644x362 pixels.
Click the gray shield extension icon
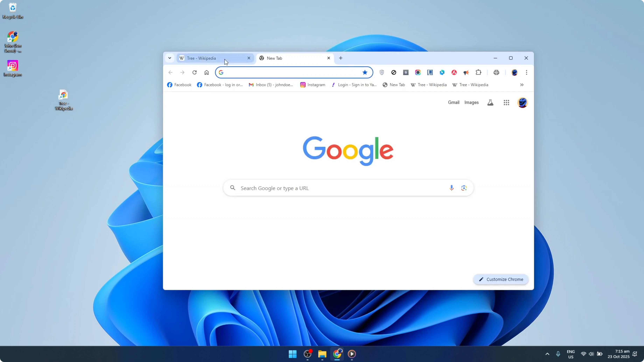point(381,72)
